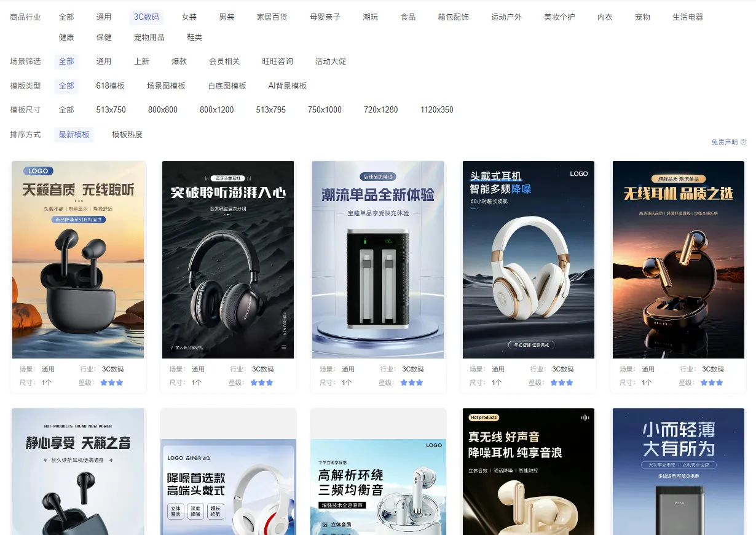Filter size by 513x795
Screen dimensions: 756x535
[x=271, y=110]
